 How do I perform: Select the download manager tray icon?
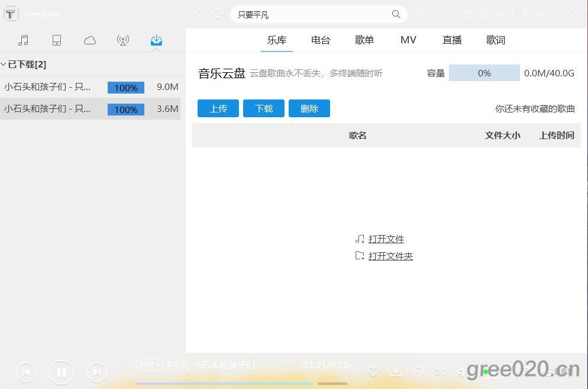click(x=156, y=40)
